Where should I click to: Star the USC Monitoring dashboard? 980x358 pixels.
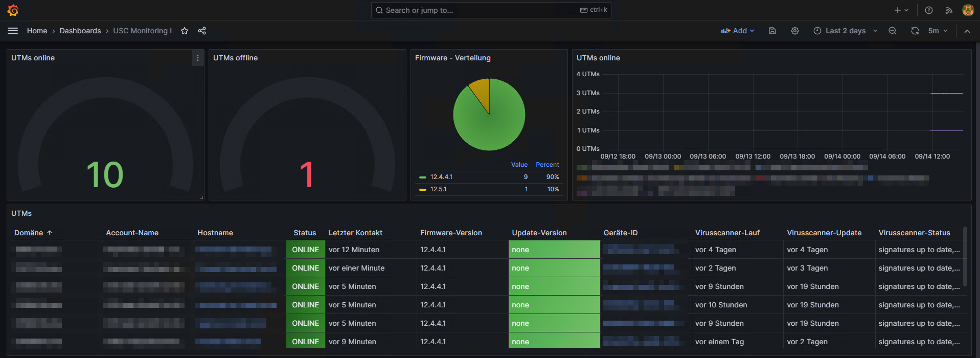point(185,31)
